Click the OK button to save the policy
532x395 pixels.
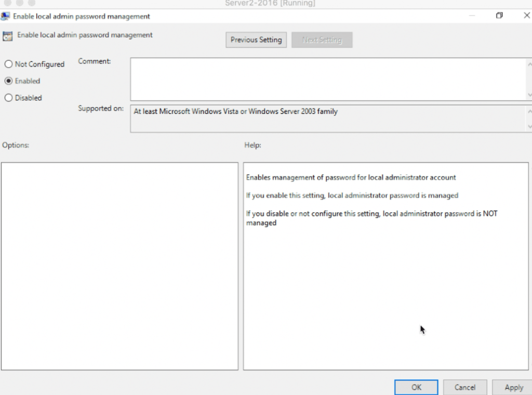(416, 387)
